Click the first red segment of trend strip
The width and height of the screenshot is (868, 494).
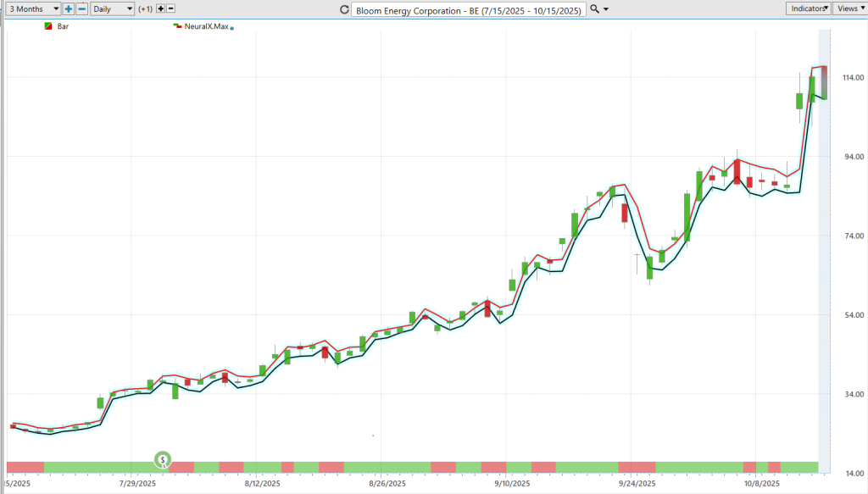[x=25, y=467]
